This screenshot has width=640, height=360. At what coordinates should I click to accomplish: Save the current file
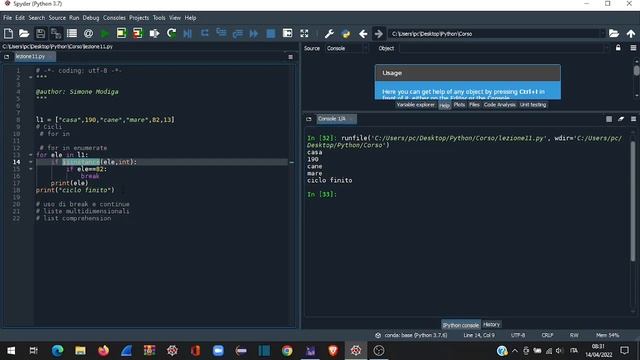[40, 33]
